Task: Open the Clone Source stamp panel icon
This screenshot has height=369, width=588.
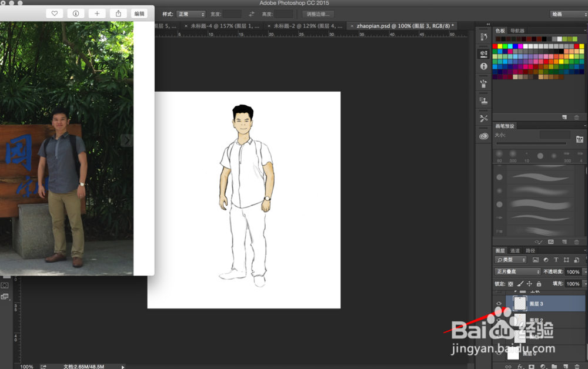Action: 484,100
